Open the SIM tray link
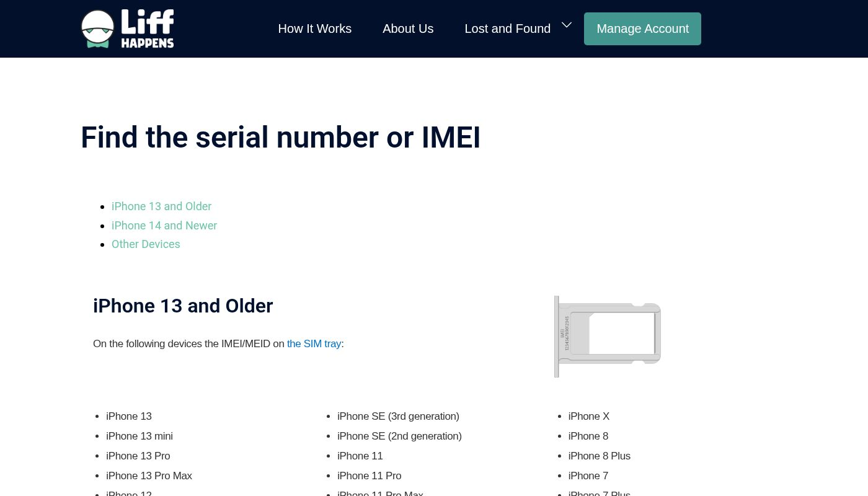Image resolution: width=868 pixels, height=496 pixels. (314, 343)
